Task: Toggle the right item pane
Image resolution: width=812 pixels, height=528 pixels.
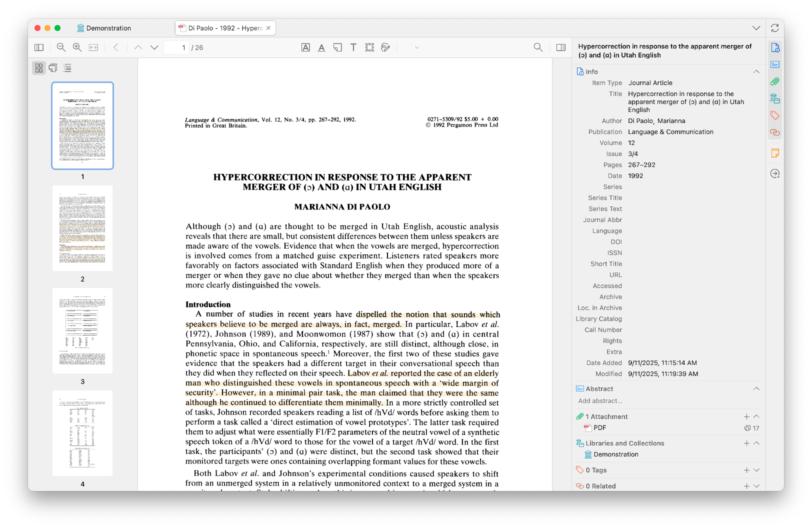Action: [561, 47]
